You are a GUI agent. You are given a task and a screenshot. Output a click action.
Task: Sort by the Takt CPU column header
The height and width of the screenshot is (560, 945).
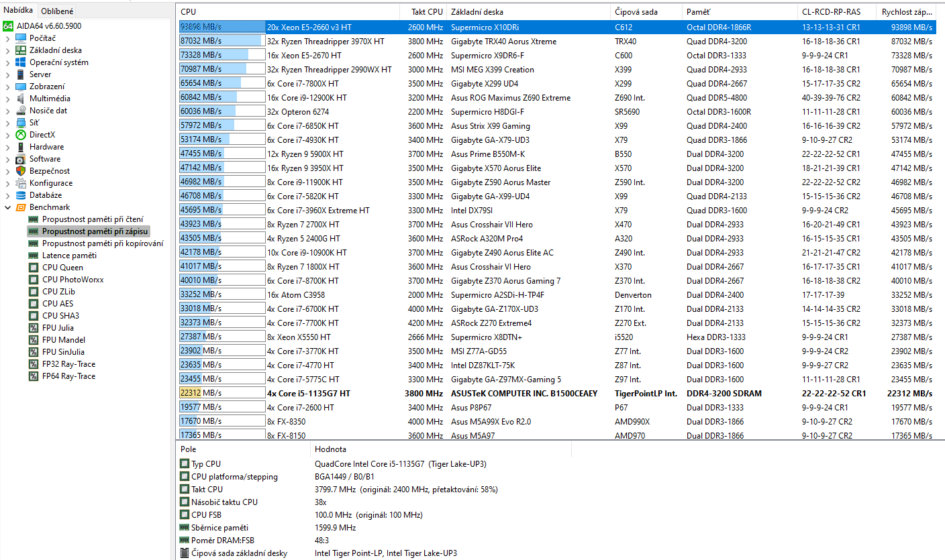424,12
